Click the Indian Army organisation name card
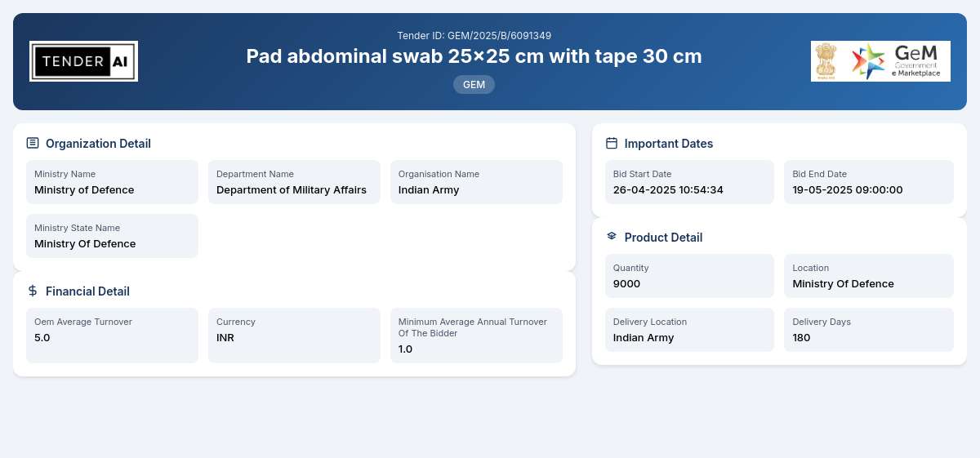Screen dimensions: 980x458 coord(476,182)
